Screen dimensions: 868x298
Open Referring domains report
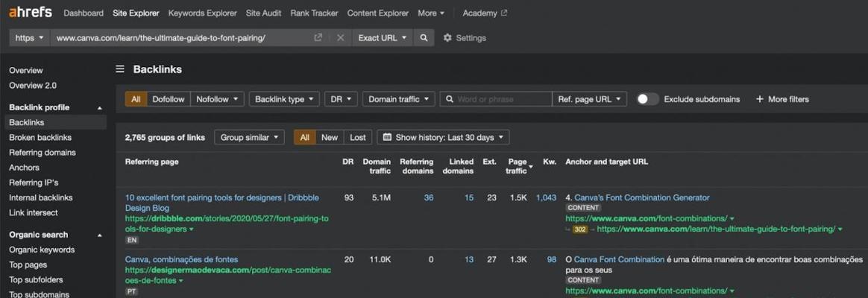43,152
